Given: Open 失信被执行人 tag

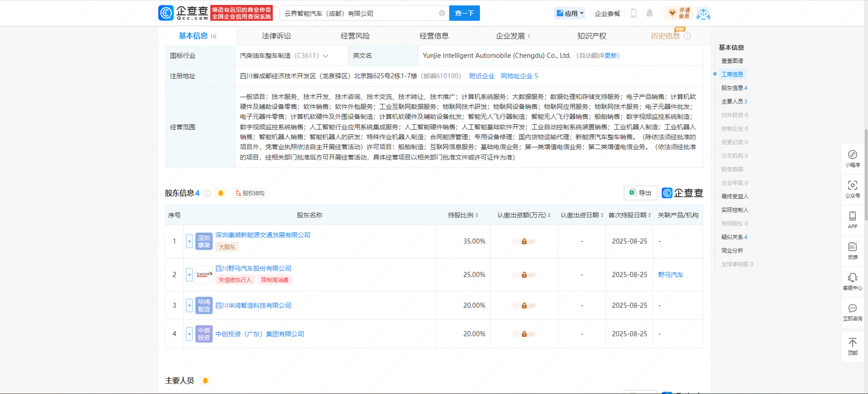Looking at the screenshot, I should [235, 280].
